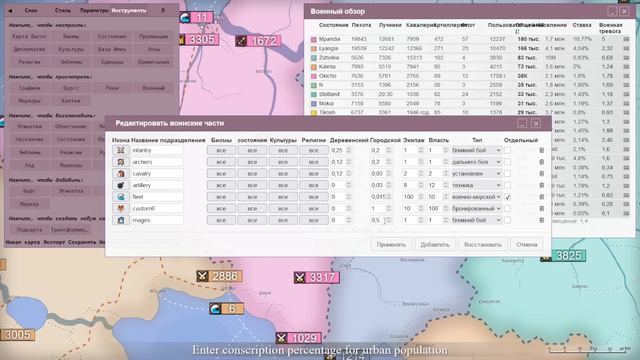Viewport: 640px width, 360px height.
Task: Click the artillery bomb icon button
Action: click(121, 185)
